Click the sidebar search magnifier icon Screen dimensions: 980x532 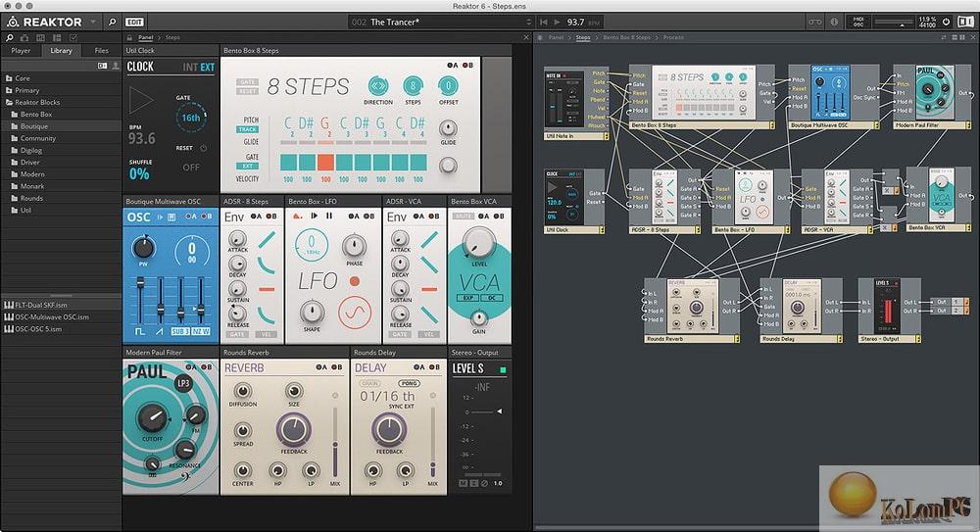tap(10, 38)
